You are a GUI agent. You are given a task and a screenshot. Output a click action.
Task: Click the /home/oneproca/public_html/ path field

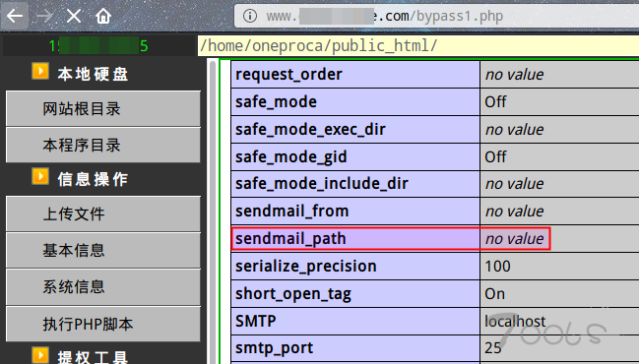(418, 45)
